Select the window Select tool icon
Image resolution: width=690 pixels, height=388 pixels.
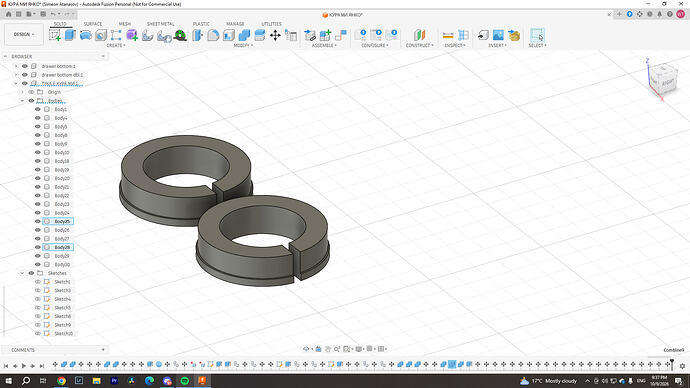537,35
